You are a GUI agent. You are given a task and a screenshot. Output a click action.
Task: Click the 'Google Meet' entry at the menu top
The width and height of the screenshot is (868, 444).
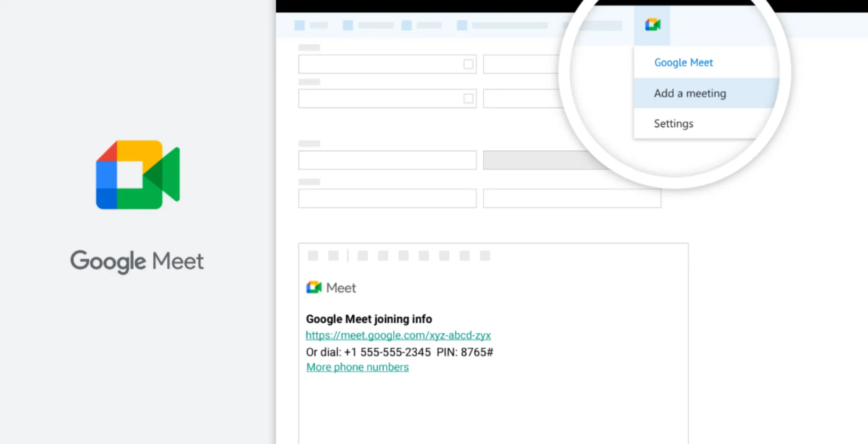[683, 63]
